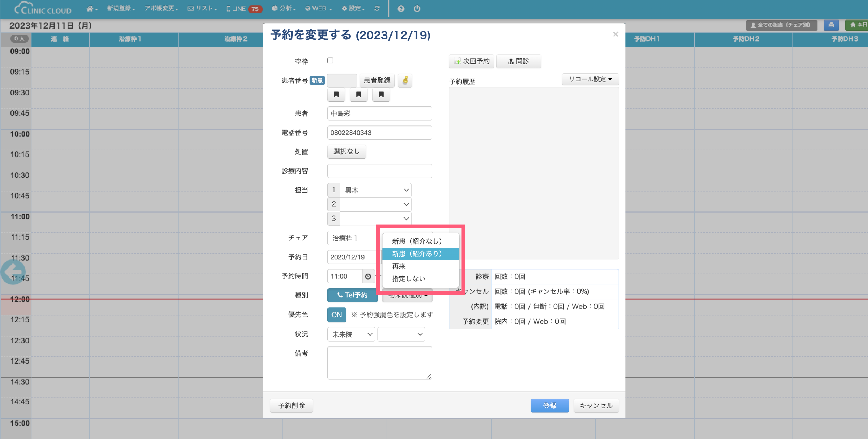868x439 pixels.
Task: Click the third bookmark flag icon
Action: [381, 95]
